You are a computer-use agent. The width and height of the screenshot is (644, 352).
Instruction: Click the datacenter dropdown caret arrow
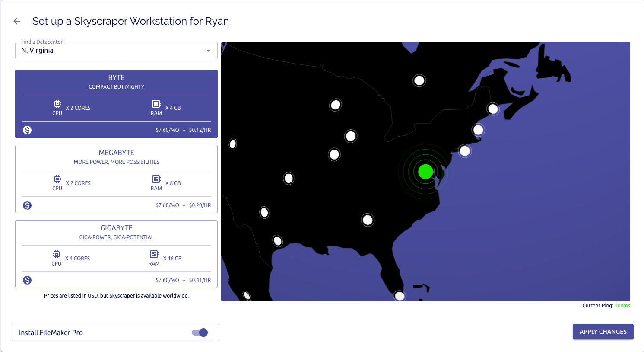point(209,51)
